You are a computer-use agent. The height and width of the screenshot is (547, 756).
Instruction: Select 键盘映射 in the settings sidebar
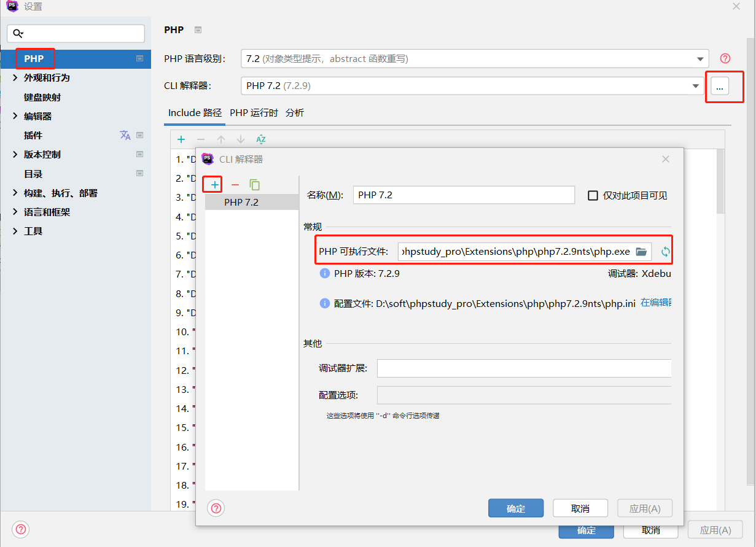(x=42, y=97)
